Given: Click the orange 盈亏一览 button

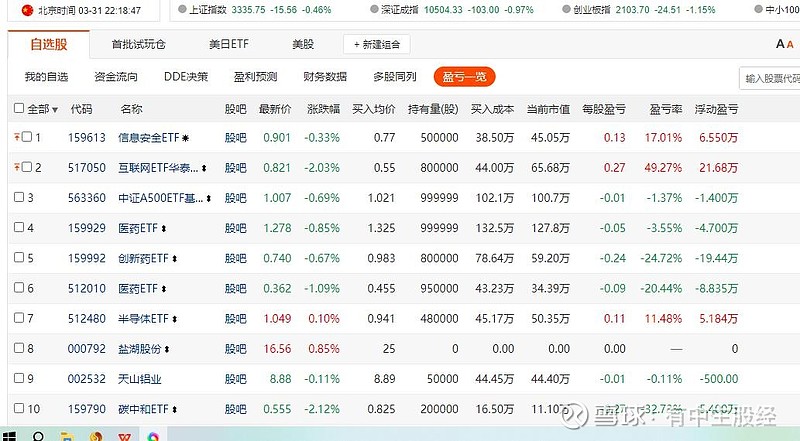Looking at the screenshot, I should point(464,77).
